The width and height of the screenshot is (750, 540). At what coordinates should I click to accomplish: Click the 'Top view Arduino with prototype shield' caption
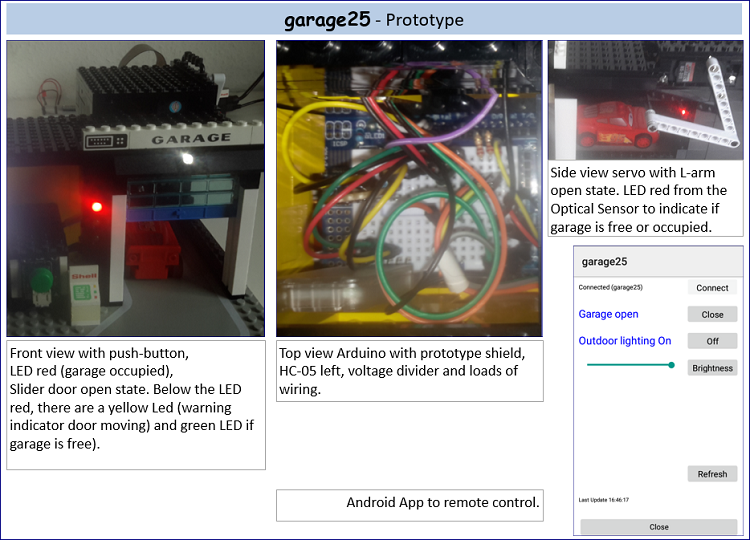(410, 371)
